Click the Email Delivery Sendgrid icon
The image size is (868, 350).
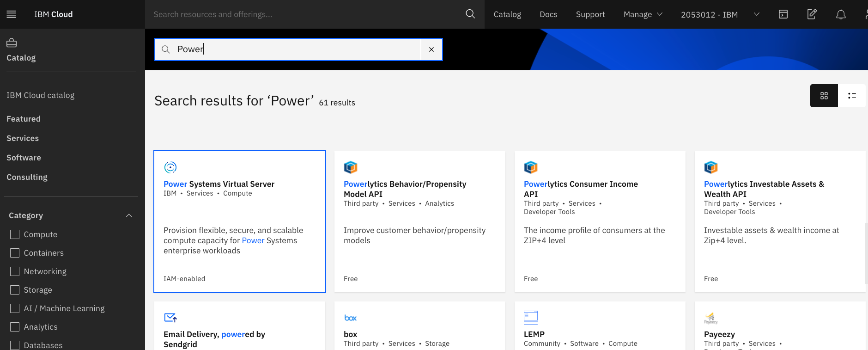pyautogui.click(x=170, y=318)
